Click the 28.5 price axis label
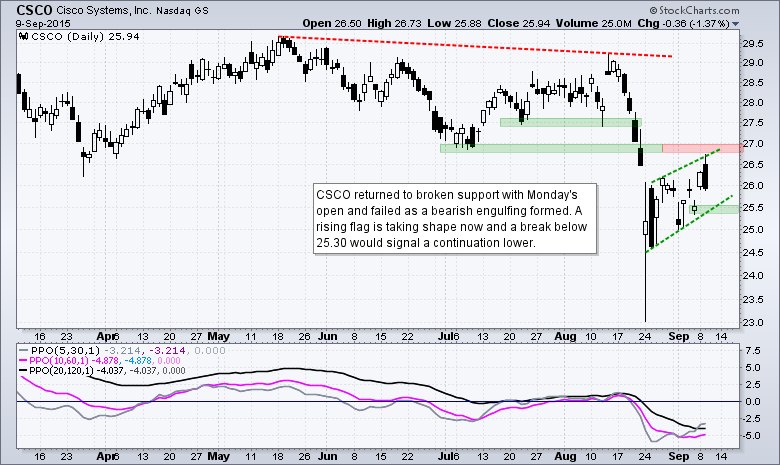This screenshot has width=780, height=465. (x=753, y=83)
